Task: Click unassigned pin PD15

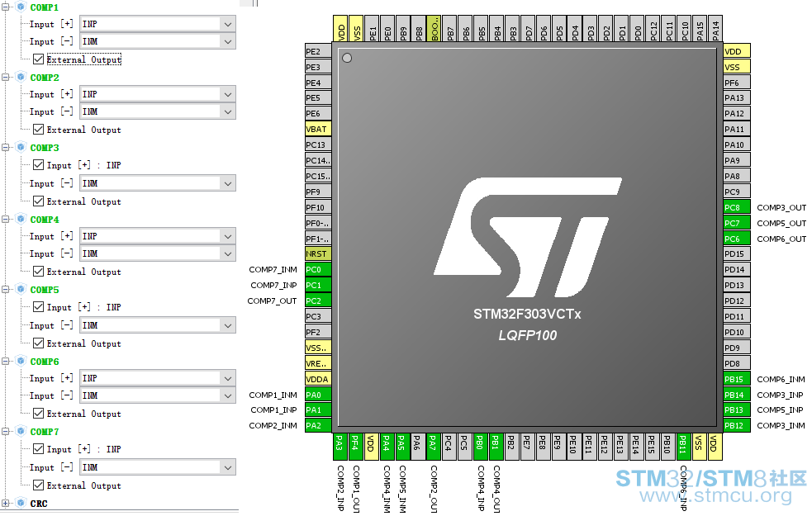Action: (x=736, y=253)
